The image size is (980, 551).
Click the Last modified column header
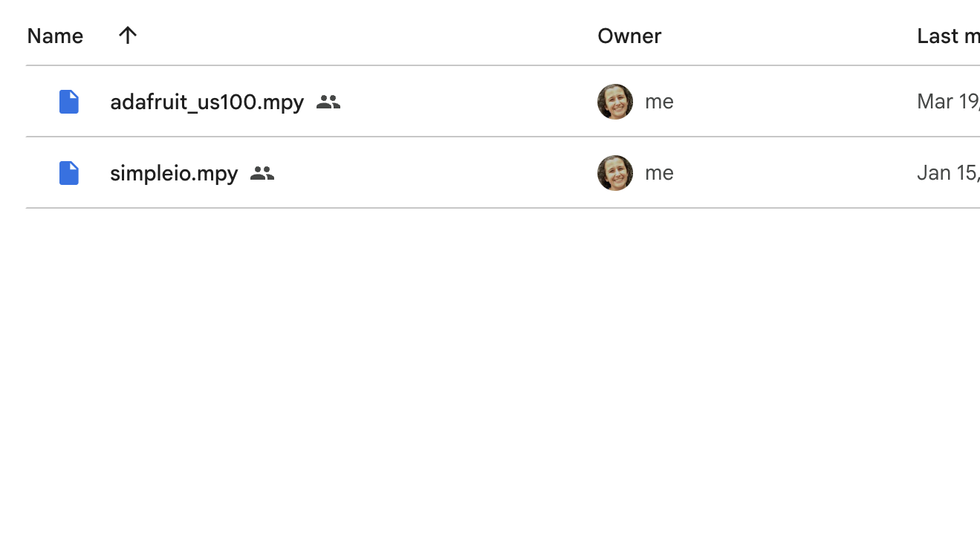pos(947,36)
